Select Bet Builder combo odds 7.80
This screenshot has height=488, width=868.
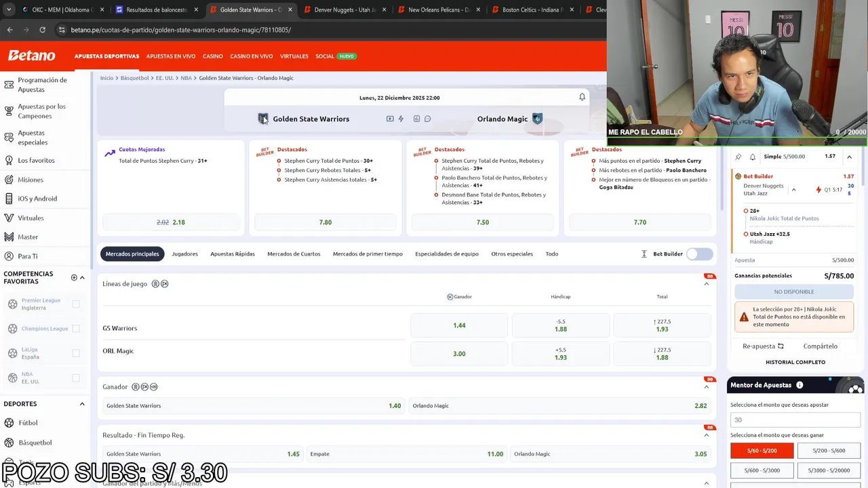coord(325,222)
